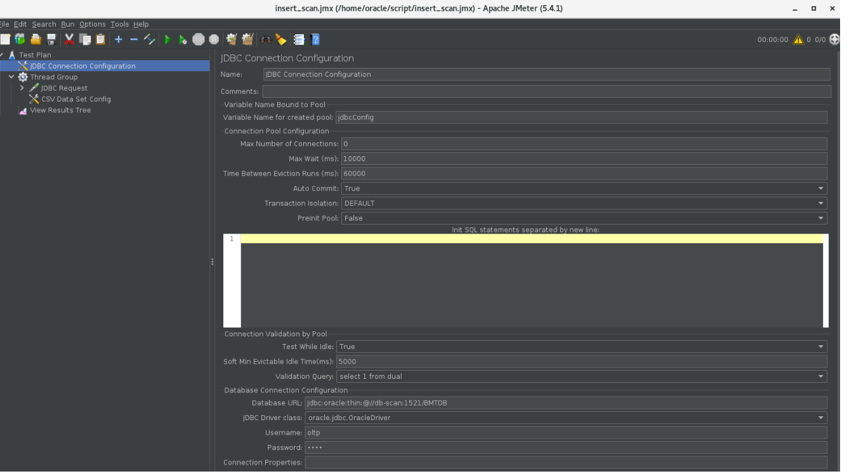Select CSV Data Set Config node
Screen dimensions: 868x476
[x=76, y=99]
